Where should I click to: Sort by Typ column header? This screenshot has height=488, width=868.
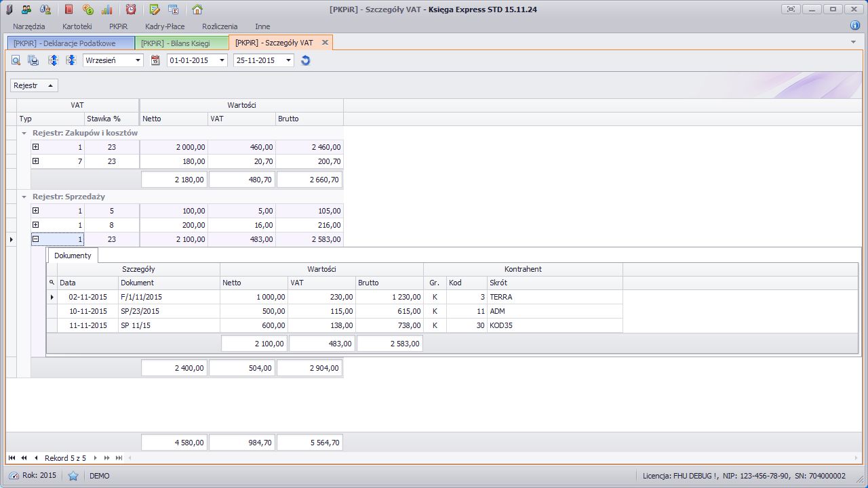[51, 119]
